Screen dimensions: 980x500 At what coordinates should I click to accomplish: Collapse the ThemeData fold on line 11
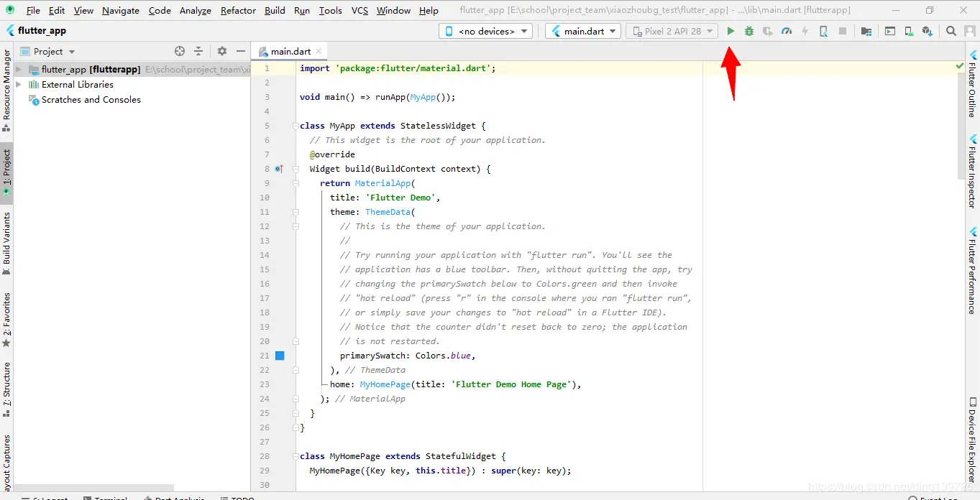pyautogui.click(x=295, y=212)
